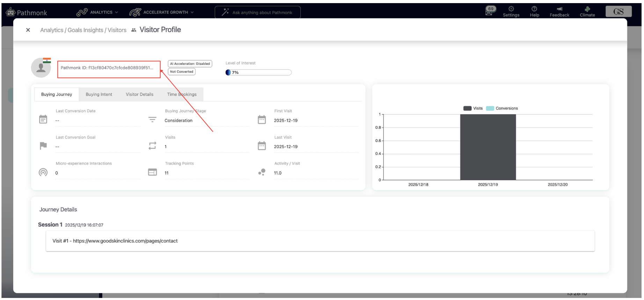
Task: Click the 2025/12/19 visits bar
Action: [x=488, y=147]
